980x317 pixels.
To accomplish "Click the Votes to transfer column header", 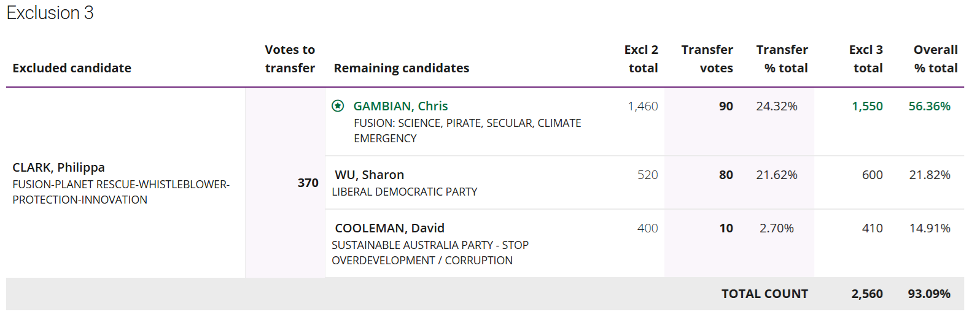I will [290, 59].
